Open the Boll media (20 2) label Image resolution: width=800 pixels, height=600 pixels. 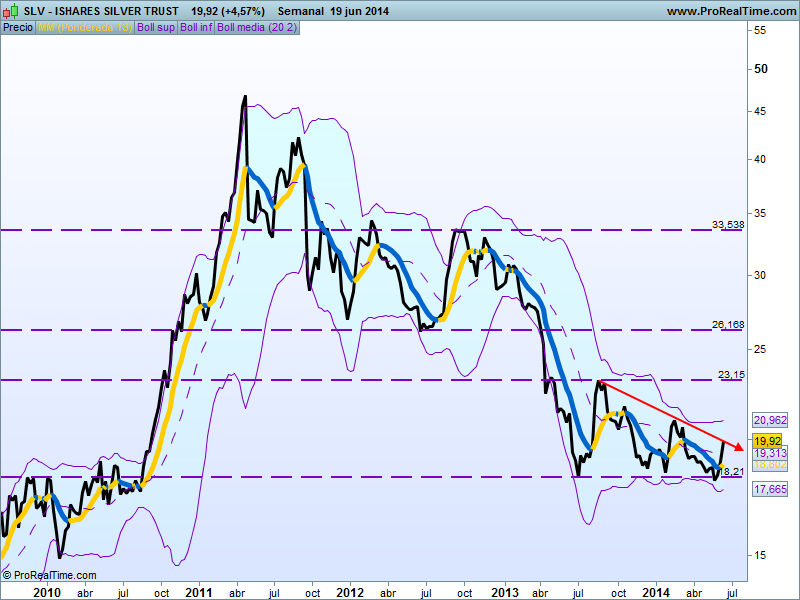pos(255,27)
